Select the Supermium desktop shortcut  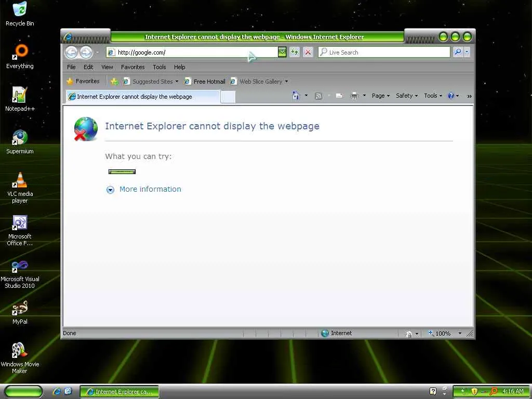(x=20, y=142)
